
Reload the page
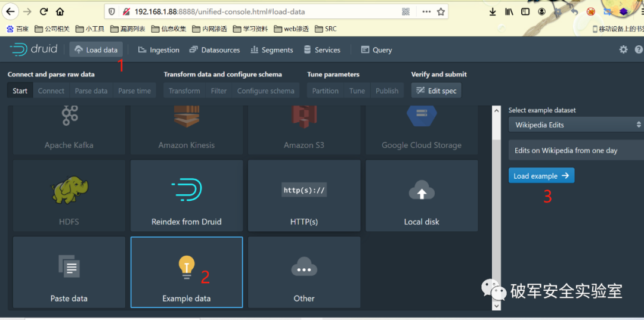pyautogui.click(x=44, y=12)
